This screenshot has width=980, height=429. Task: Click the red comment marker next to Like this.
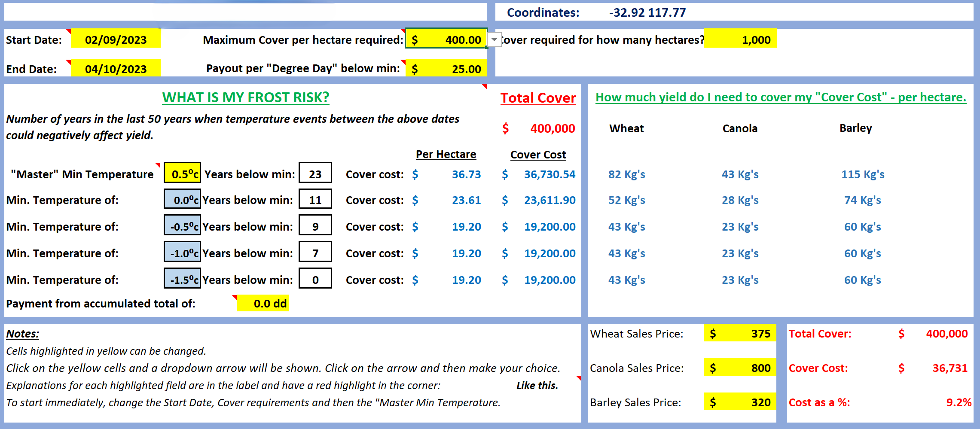[x=579, y=378]
